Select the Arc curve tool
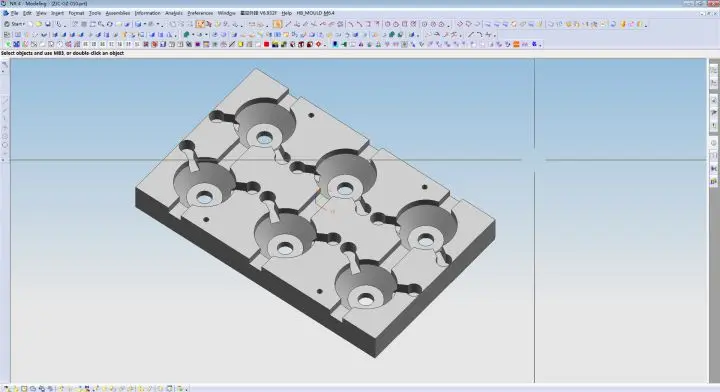 tap(479, 34)
